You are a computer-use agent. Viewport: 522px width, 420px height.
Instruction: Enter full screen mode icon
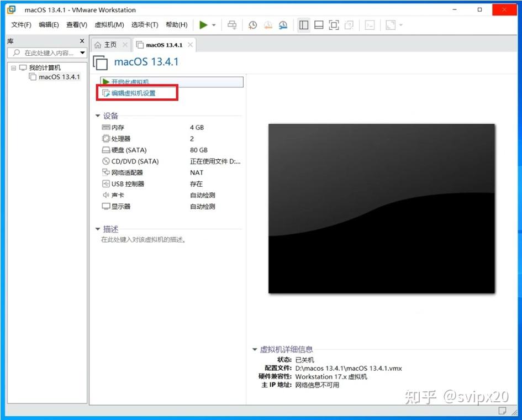point(334,25)
